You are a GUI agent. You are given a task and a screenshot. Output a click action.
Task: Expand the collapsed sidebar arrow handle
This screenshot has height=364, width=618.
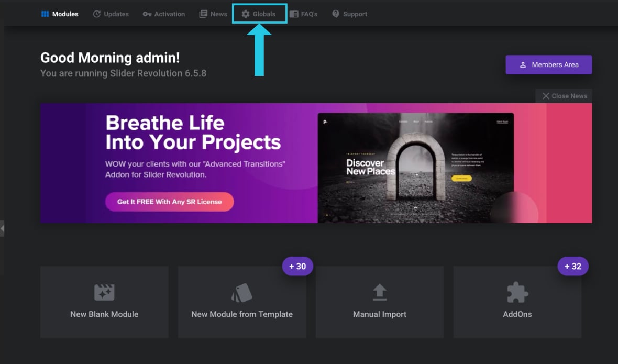point(2,228)
